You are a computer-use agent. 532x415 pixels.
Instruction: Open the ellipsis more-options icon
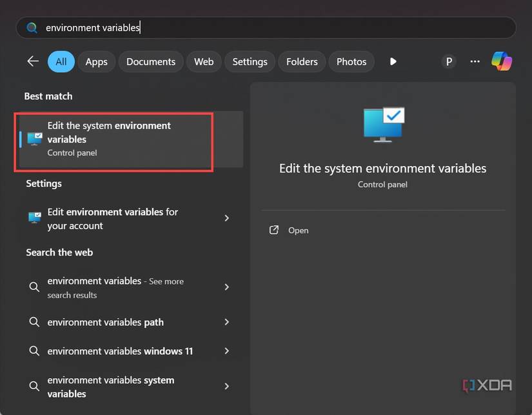pyautogui.click(x=475, y=61)
